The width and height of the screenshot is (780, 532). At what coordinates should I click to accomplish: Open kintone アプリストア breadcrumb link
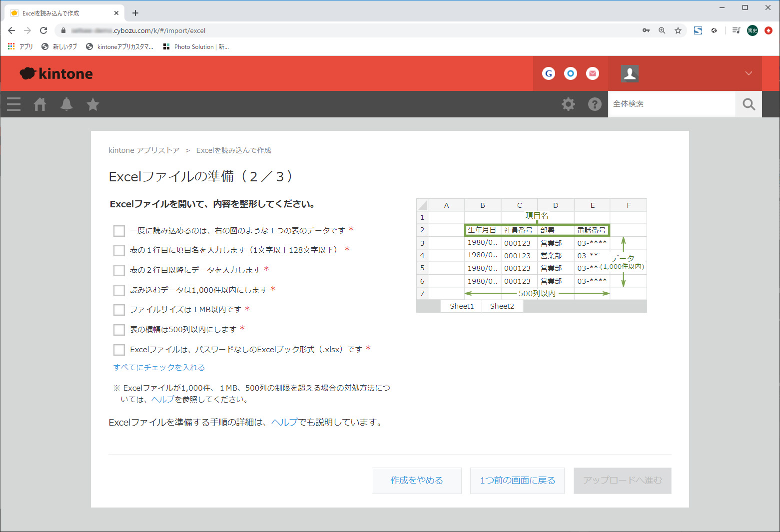tap(144, 150)
